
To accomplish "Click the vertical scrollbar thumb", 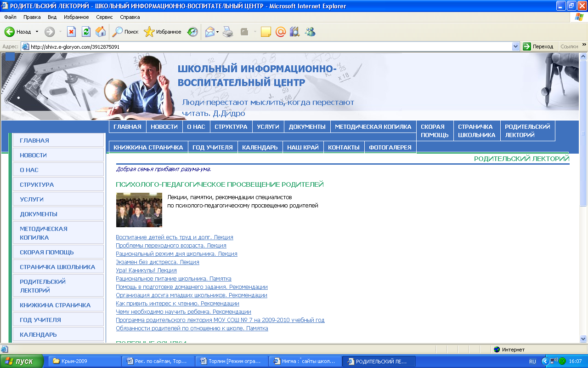I will 583,133.
